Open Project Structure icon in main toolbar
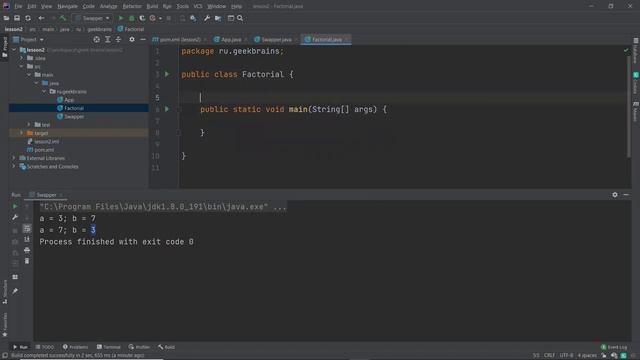 coord(218,18)
